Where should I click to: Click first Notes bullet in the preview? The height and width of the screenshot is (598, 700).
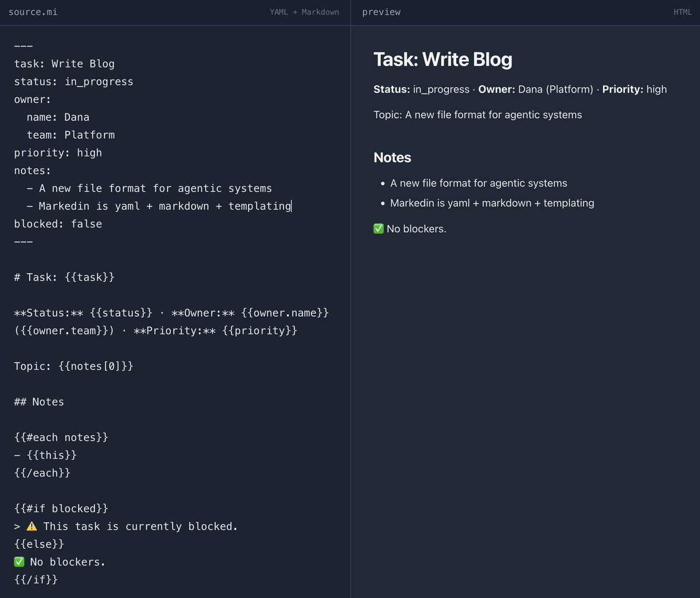478,183
